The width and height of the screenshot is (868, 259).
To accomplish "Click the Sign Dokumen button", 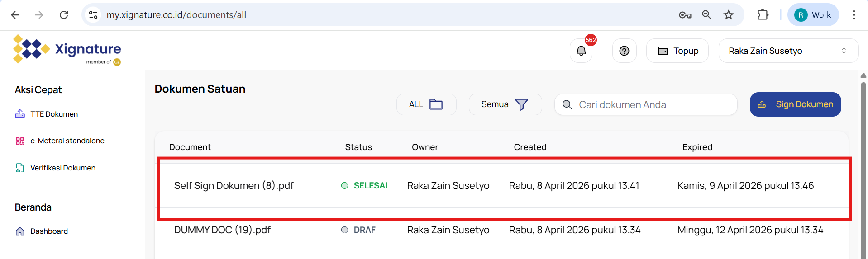I will pos(795,104).
